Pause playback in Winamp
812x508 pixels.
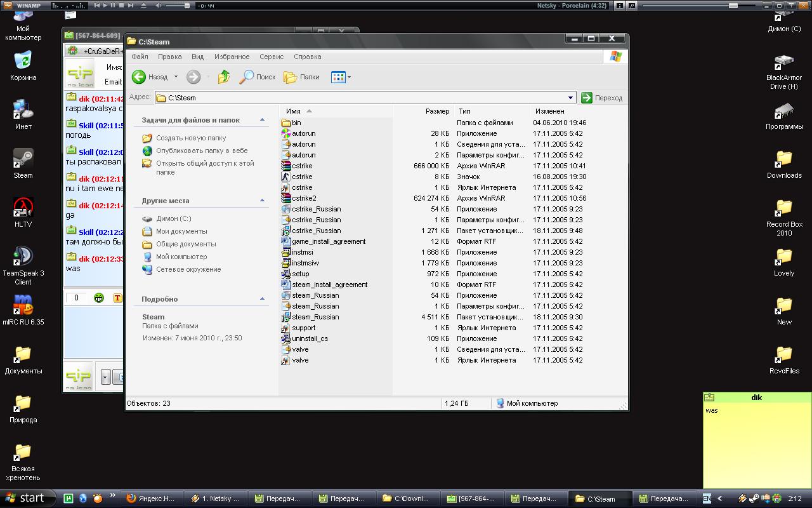(114, 5)
